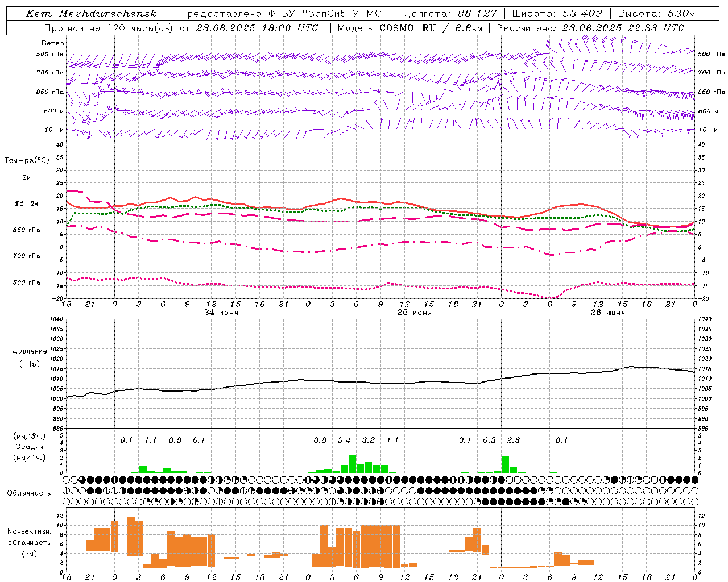Image resolution: width=728 pixels, height=582 pixels.
Task: Click the forecast start '23.06.2025 18:00 UTC'
Action: (257, 28)
